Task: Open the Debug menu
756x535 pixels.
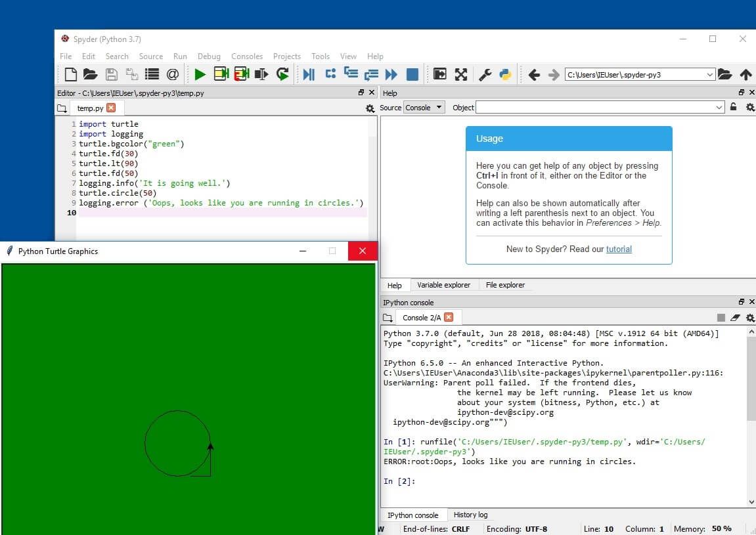Action: [x=209, y=56]
